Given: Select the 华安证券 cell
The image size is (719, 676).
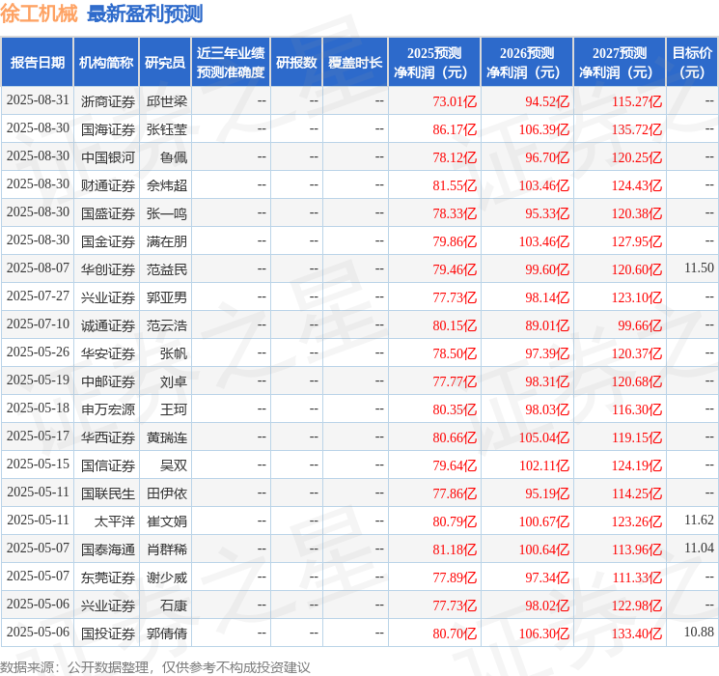Looking at the screenshot, I should [x=108, y=354].
